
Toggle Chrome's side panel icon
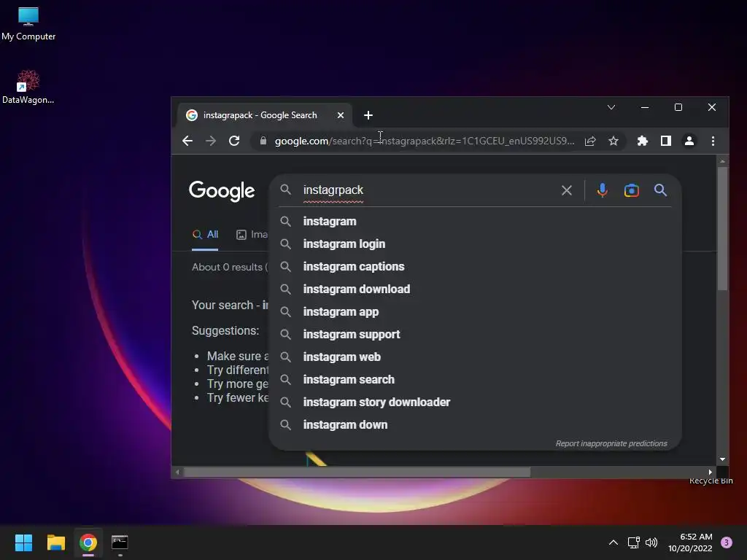point(666,141)
